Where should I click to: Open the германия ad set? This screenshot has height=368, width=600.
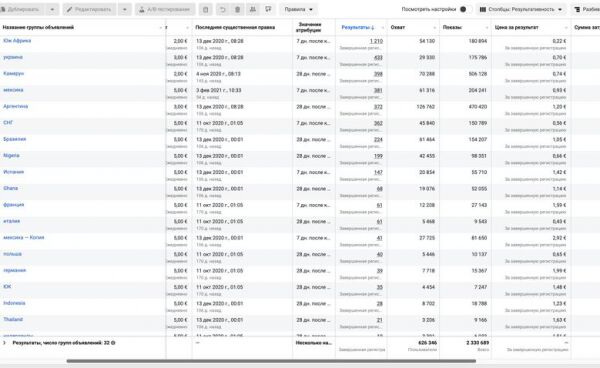[15, 270]
